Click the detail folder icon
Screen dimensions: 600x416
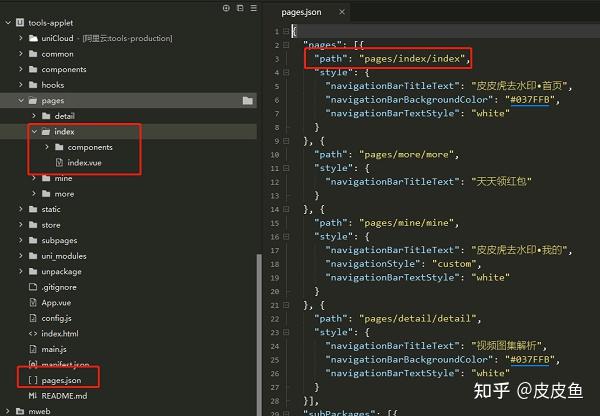pos(46,116)
